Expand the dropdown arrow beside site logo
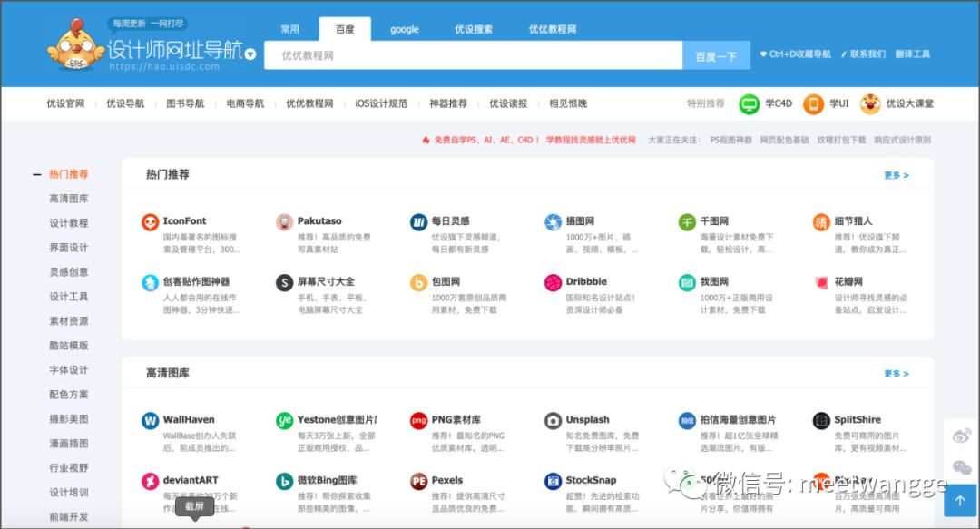Screen dimensions: 980x529 tap(250, 54)
